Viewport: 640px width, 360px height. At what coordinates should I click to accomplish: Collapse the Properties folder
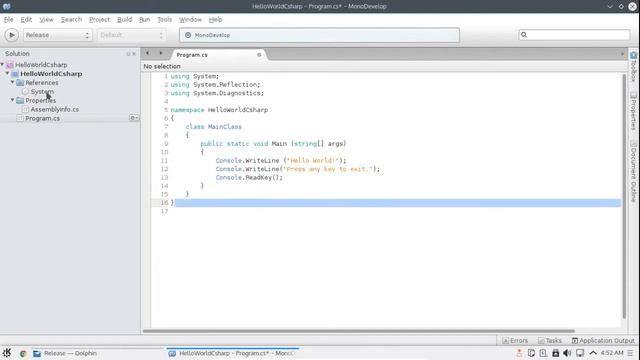(x=13, y=100)
